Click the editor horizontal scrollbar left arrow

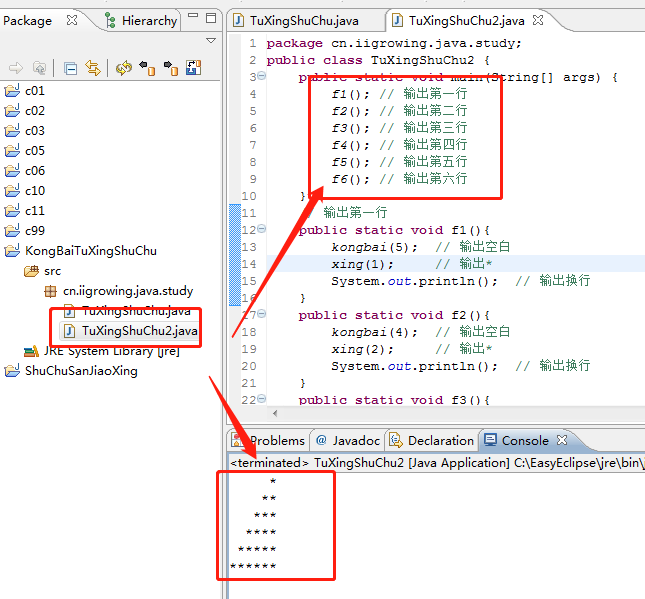274,413
